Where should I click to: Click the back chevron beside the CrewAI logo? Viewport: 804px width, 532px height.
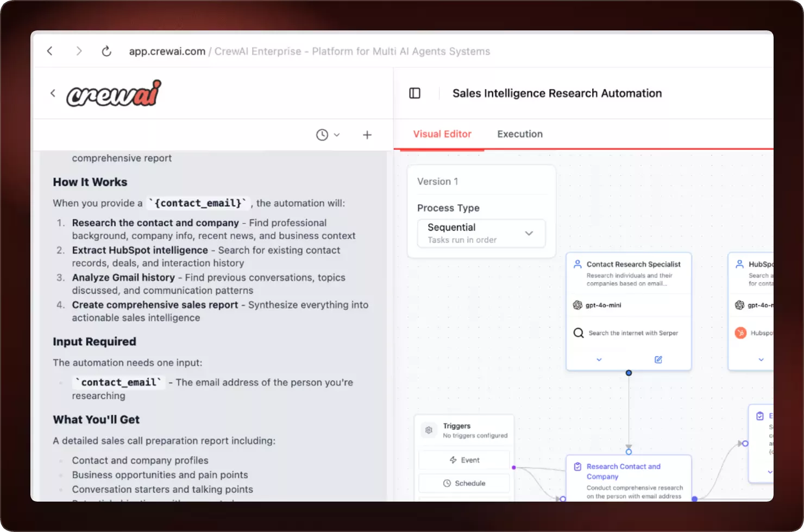(53, 93)
